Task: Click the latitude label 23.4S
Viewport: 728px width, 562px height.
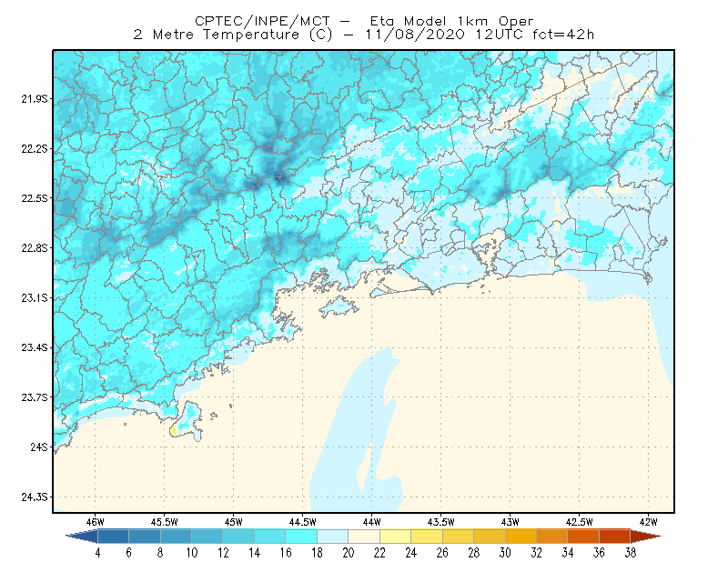Action: [x=35, y=347]
